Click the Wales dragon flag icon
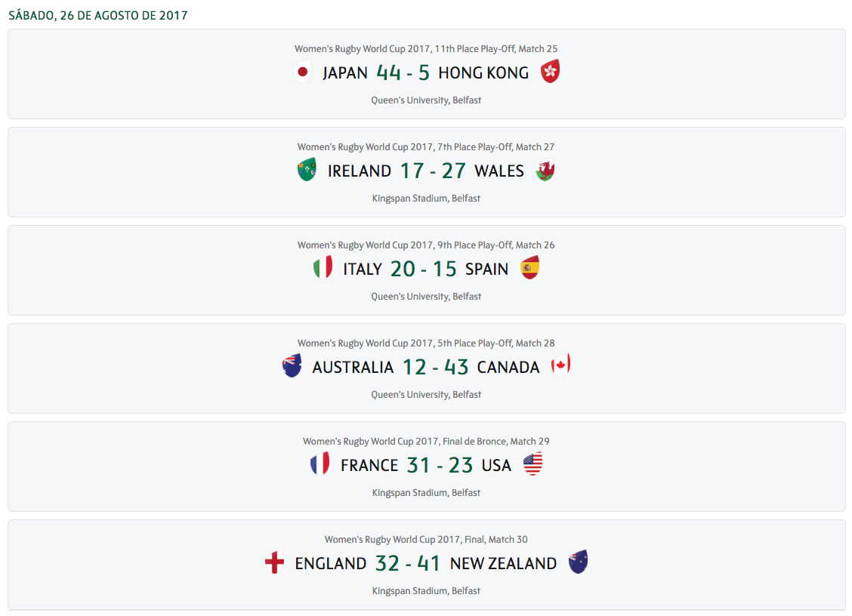The image size is (852, 616). click(545, 170)
